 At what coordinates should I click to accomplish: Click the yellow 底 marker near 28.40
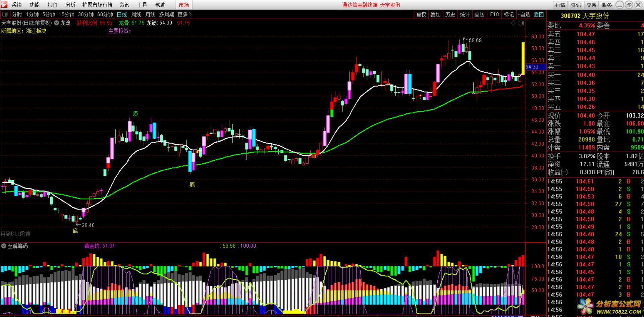coord(75,231)
